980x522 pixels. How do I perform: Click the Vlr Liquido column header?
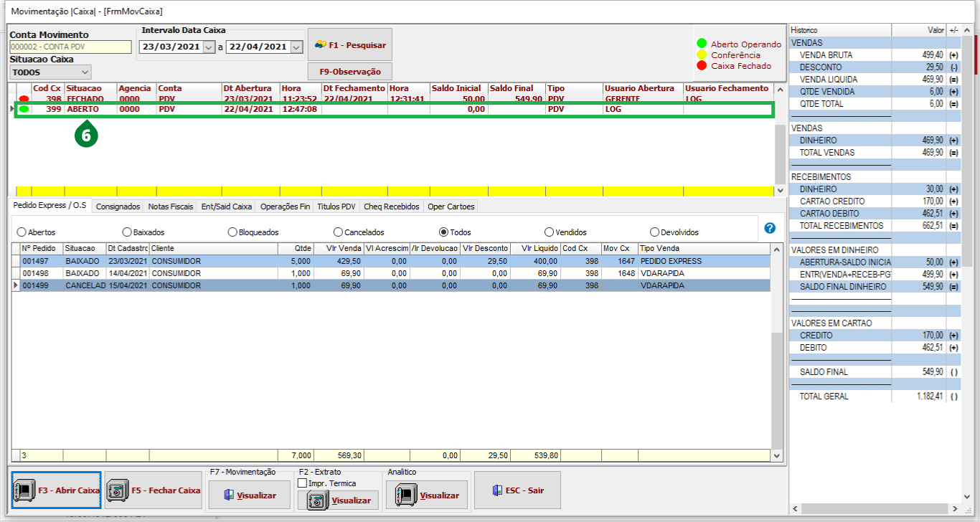tap(535, 248)
